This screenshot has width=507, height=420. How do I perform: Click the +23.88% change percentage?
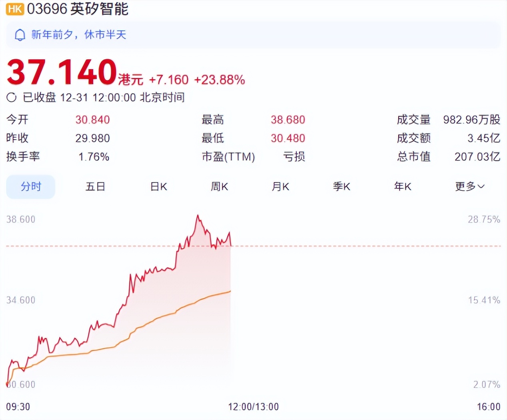click(220, 80)
